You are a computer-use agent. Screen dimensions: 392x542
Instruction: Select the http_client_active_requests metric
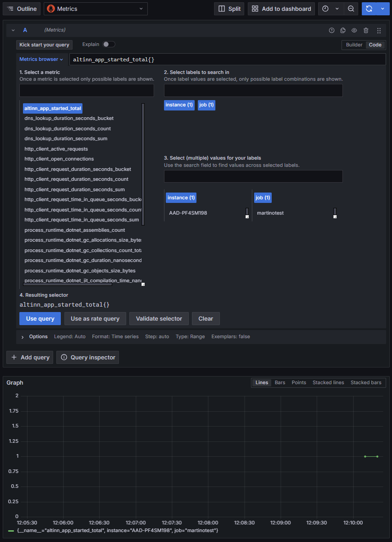tap(56, 149)
